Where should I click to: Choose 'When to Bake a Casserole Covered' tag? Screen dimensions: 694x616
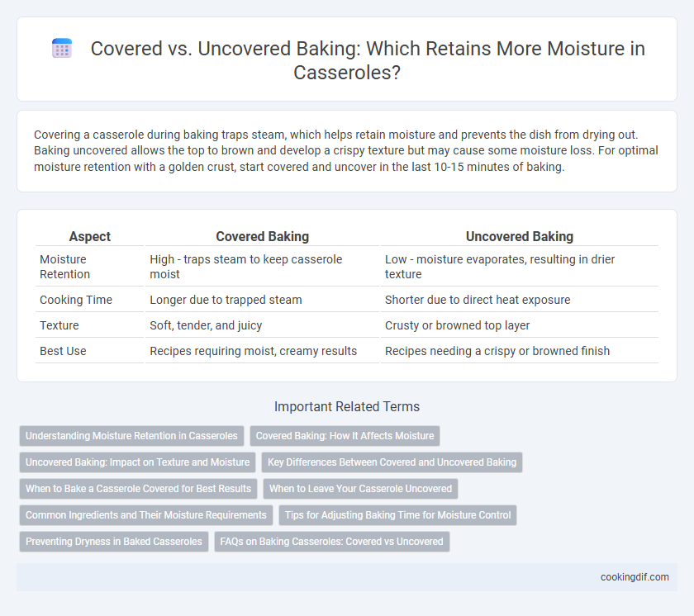point(138,489)
